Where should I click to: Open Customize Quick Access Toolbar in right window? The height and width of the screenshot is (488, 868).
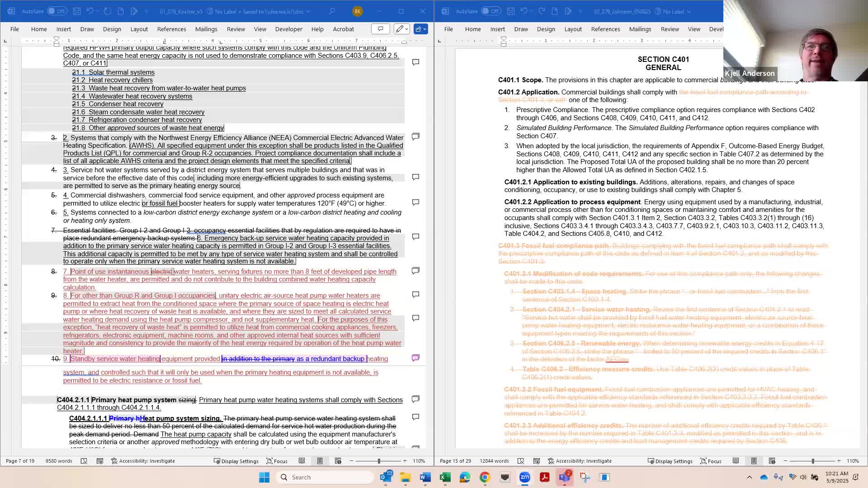coord(580,11)
